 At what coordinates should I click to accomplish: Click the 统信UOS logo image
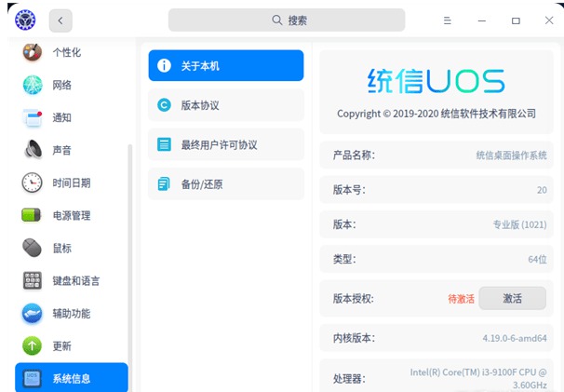tap(436, 81)
